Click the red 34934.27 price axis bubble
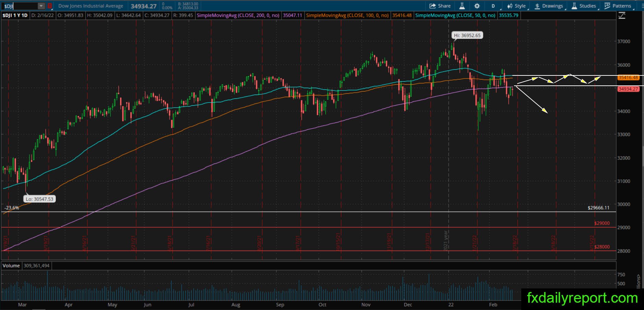The height and width of the screenshot is (310, 644). (628, 89)
